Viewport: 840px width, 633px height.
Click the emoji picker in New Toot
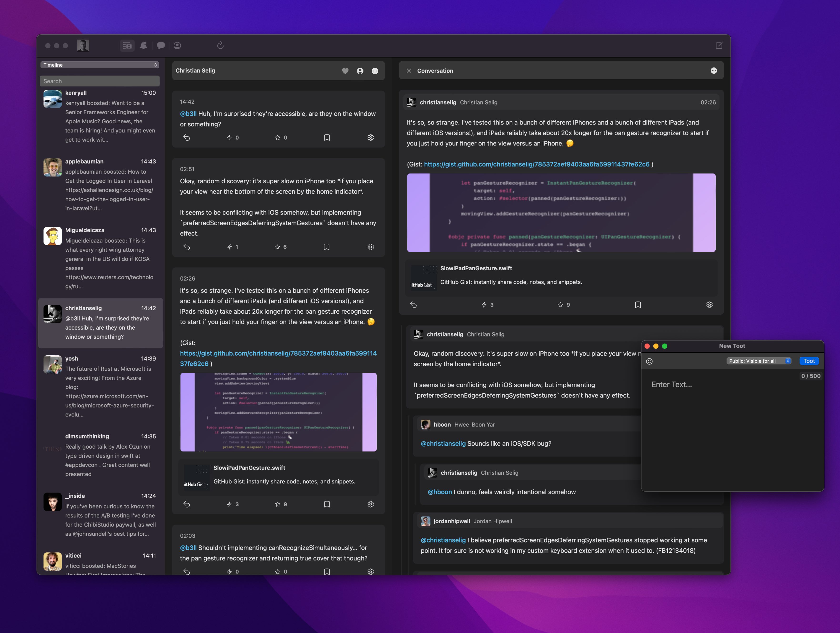649,361
